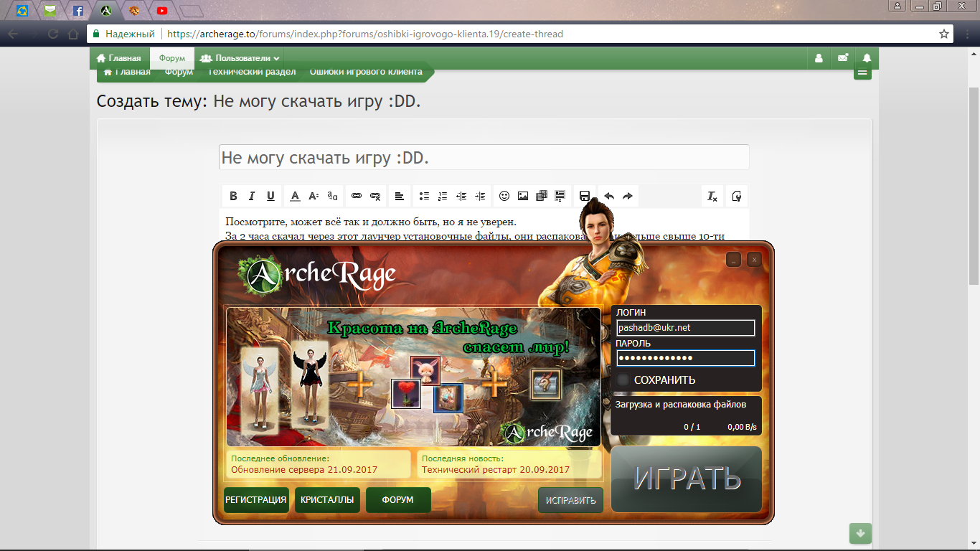This screenshot has width=980, height=551.
Task: Open the font family option
Action: [332, 196]
